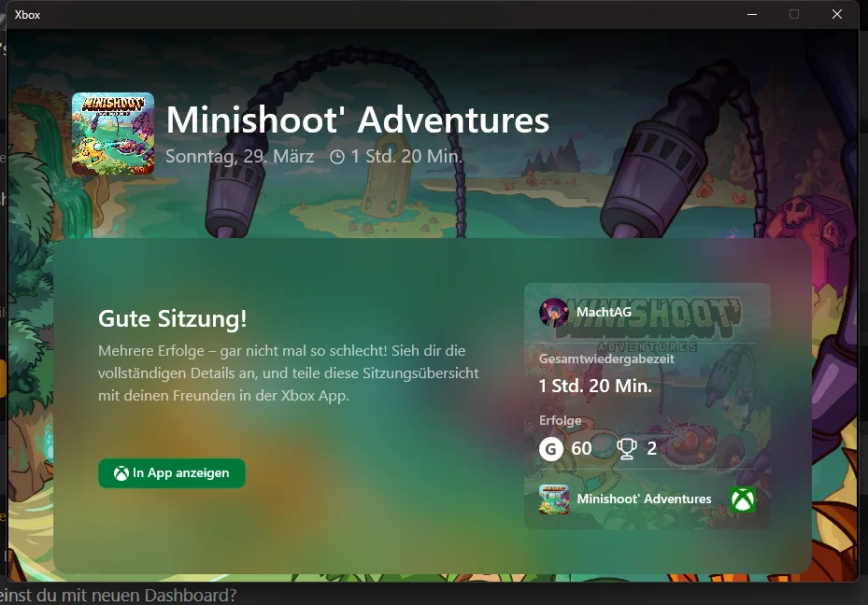The image size is (868, 605).
Task: Click the '1 Std. 20 Min.' header duration
Action: coord(406,157)
